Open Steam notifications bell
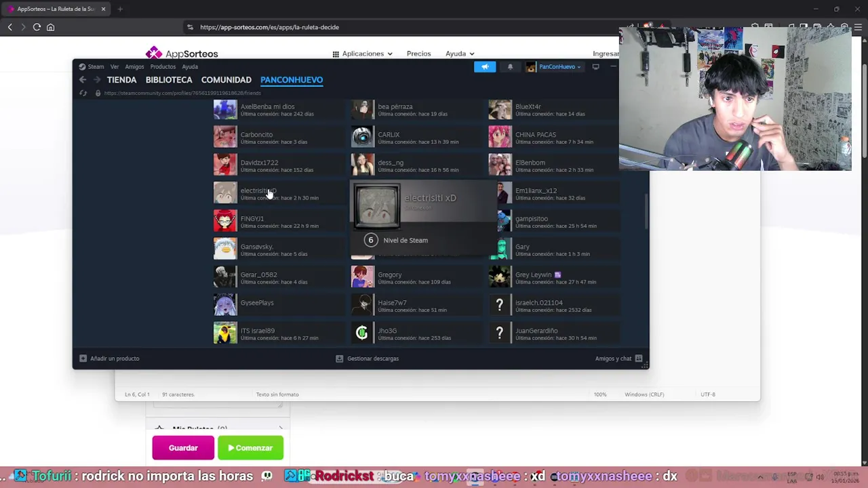 (x=510, y=66)
